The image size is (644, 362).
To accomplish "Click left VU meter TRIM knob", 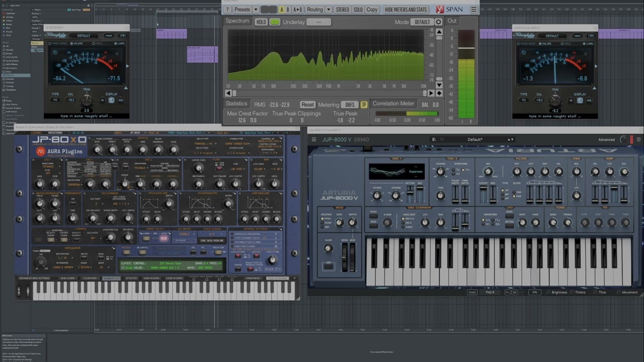I will tap(87, 100).
